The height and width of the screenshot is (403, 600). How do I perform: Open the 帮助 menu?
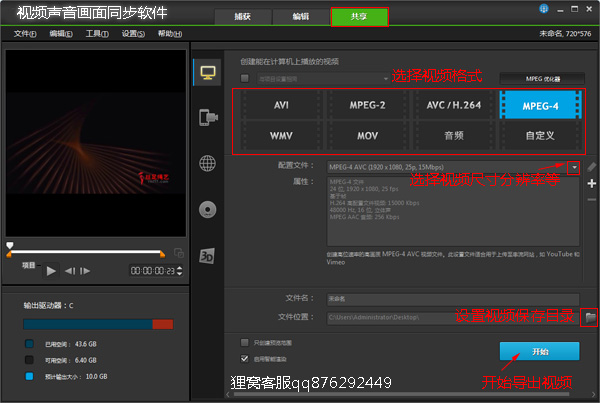[x=170, y=34]
